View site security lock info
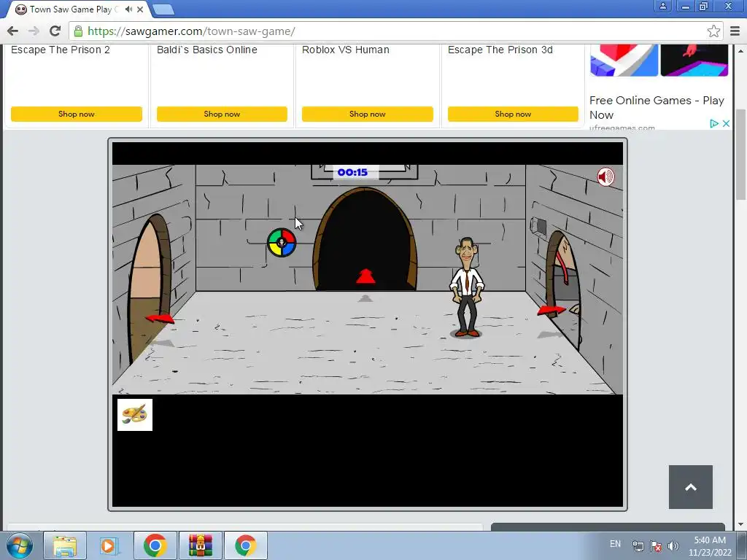This screenshot has height=560, width=747. coord(78,31)
